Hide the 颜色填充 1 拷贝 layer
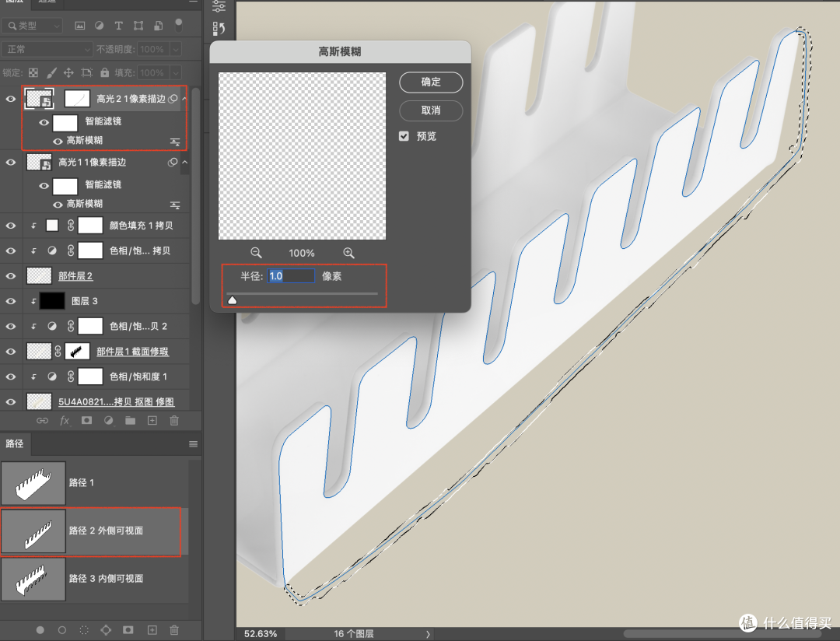Viewport: 840px width, 641px height. [x=11, y=226]
